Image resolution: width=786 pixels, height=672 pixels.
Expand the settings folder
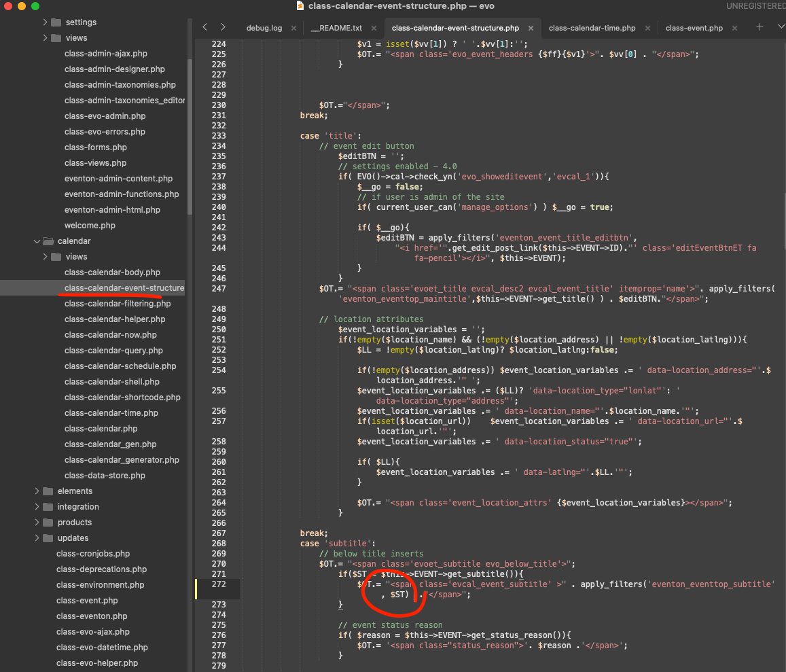pyautogui.click(x=45, y=22)
